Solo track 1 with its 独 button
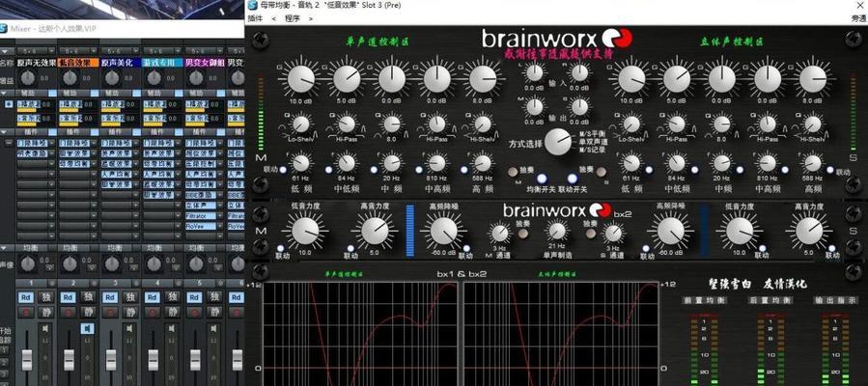This screenshot has height=386, width=868. [x=45, y=297]
